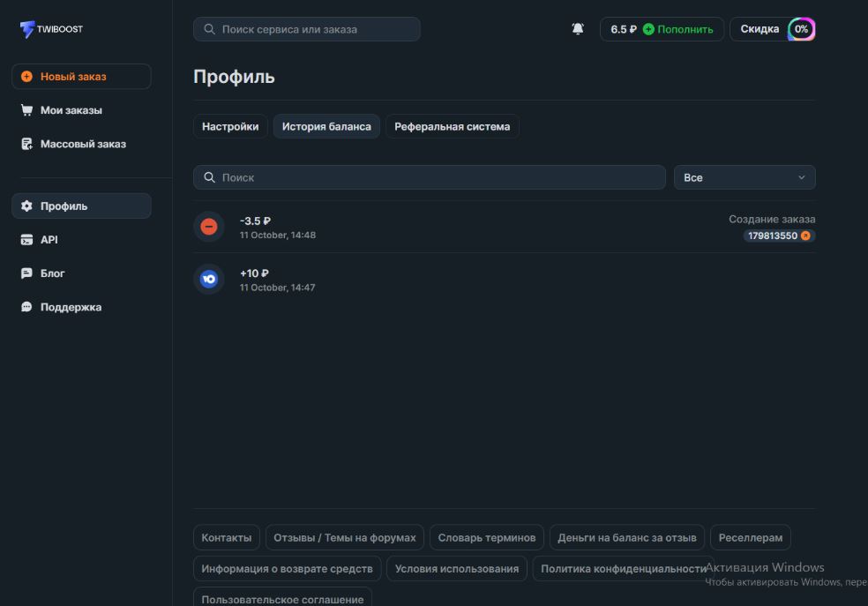
Task: Click the red minus transaction icon
Action: tap(209, 227)
